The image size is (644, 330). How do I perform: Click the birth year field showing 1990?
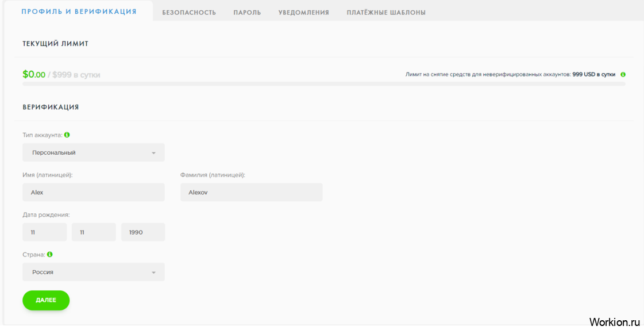[143, 232]
